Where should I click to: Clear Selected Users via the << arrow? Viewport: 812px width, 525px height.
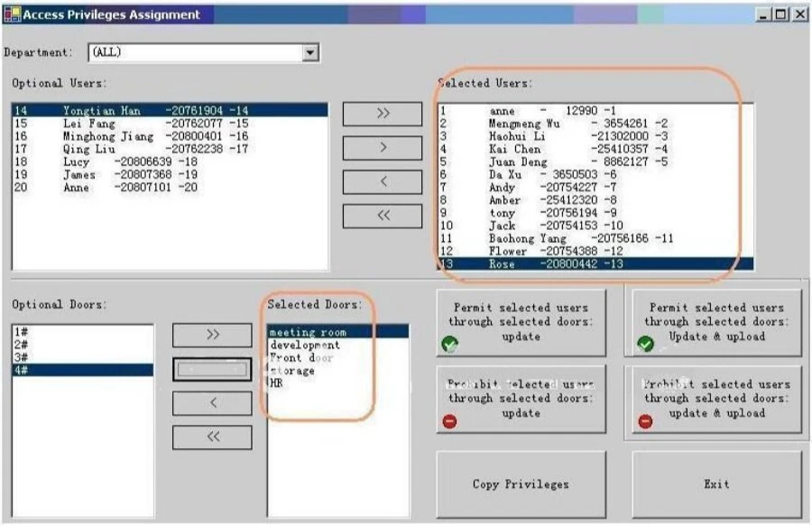click(383, 216)
